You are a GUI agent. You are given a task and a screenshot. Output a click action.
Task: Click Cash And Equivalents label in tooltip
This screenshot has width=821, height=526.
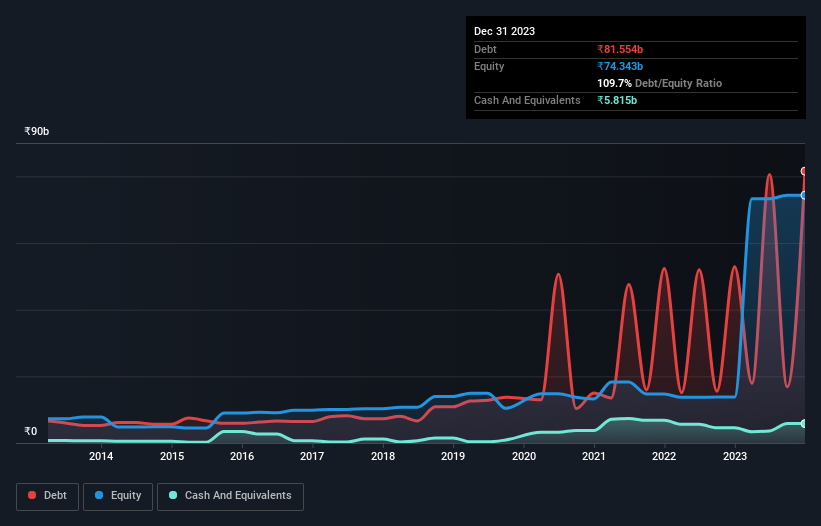[527, 100]
